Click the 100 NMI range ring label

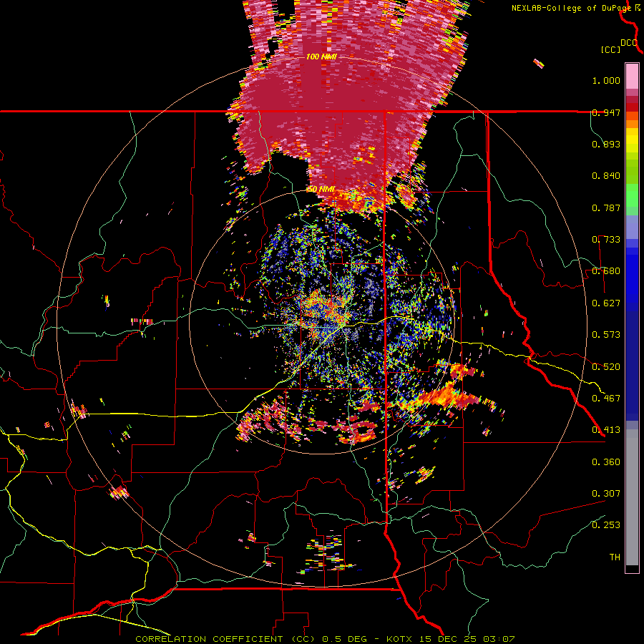(321, 57)
